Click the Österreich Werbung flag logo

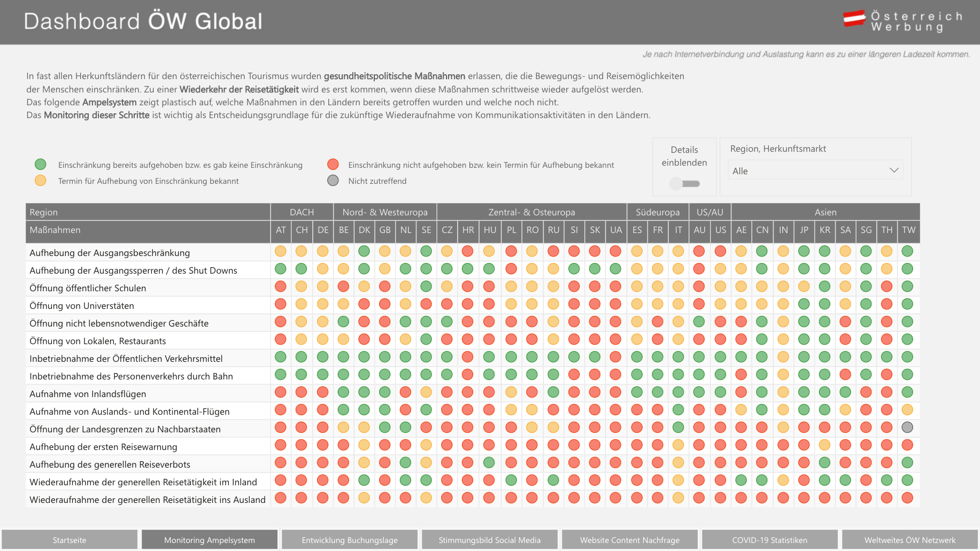coord(854,18)
